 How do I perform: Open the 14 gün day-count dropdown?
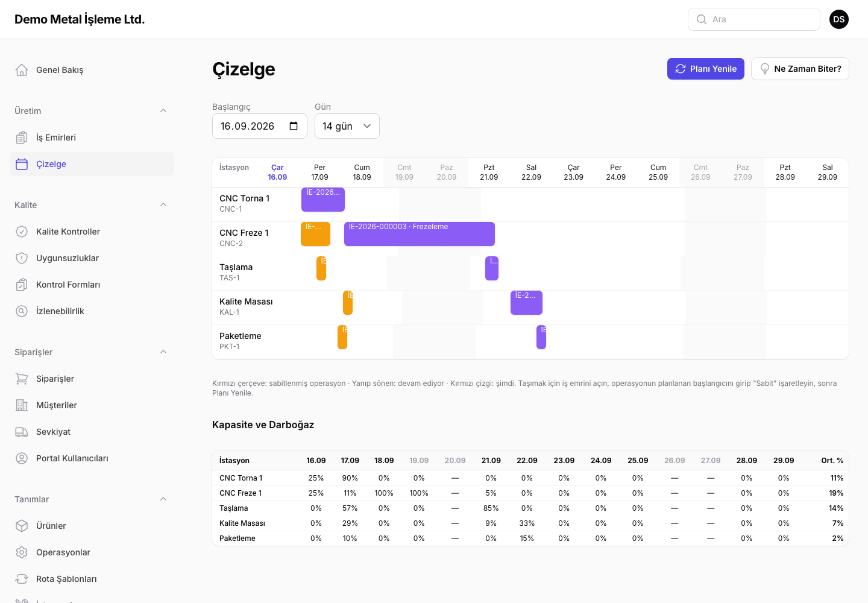tap(347, 126)
